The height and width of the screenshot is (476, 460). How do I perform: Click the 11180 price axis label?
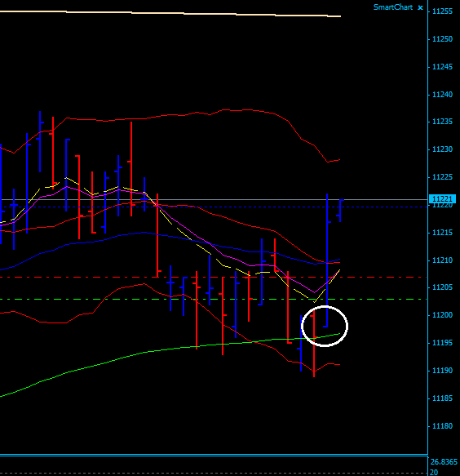coord(442,426)
